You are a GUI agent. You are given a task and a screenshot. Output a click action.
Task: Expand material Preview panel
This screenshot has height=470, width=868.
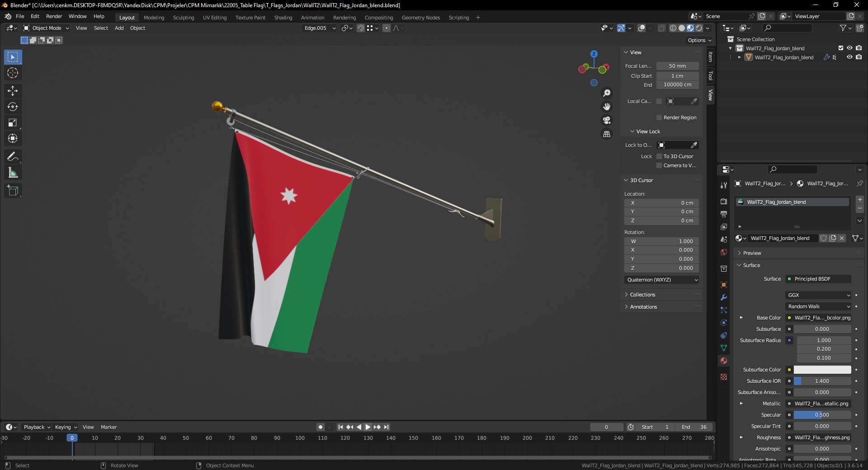751,253
